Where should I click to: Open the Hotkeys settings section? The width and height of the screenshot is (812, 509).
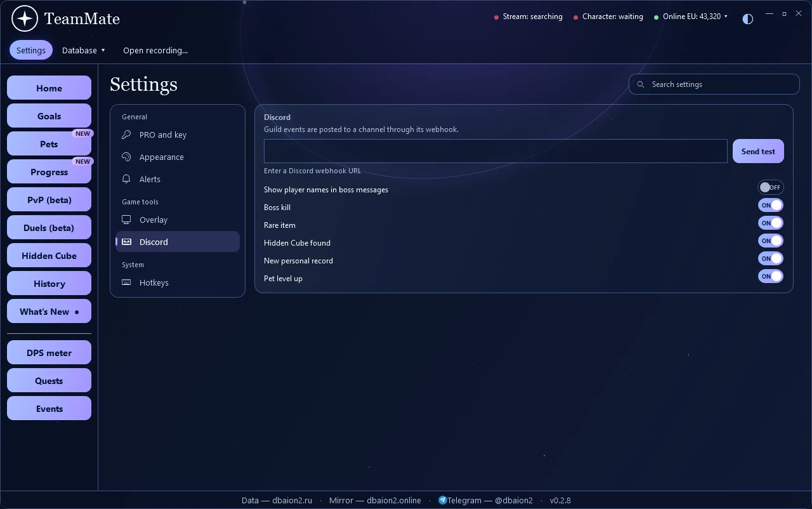(178, 282)
